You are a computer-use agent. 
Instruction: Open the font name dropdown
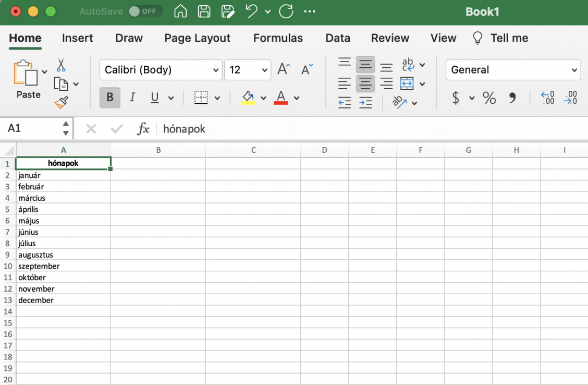point(216,69)
